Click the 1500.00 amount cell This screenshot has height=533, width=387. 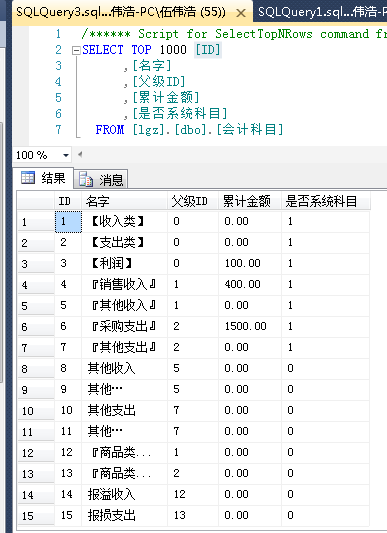tap(250, 327)
